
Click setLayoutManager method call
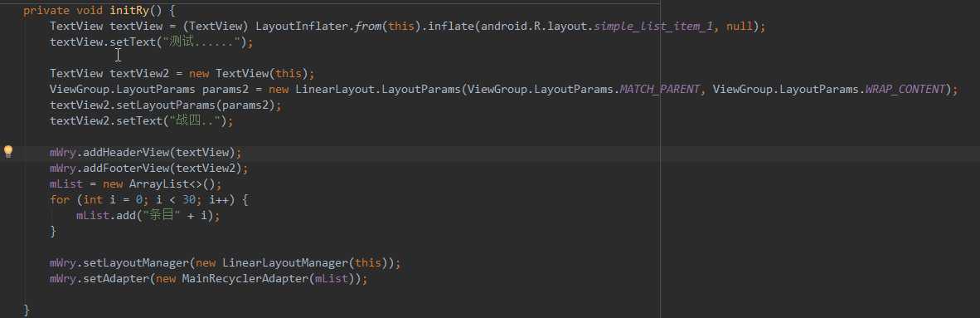point(136,263)
